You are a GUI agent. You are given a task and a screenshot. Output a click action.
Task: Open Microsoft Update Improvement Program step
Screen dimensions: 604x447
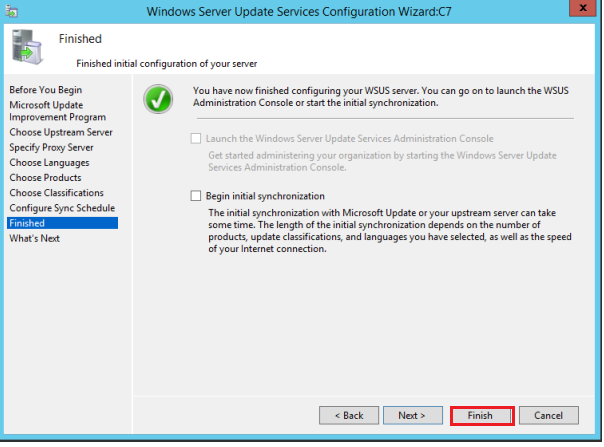[58, 111]
